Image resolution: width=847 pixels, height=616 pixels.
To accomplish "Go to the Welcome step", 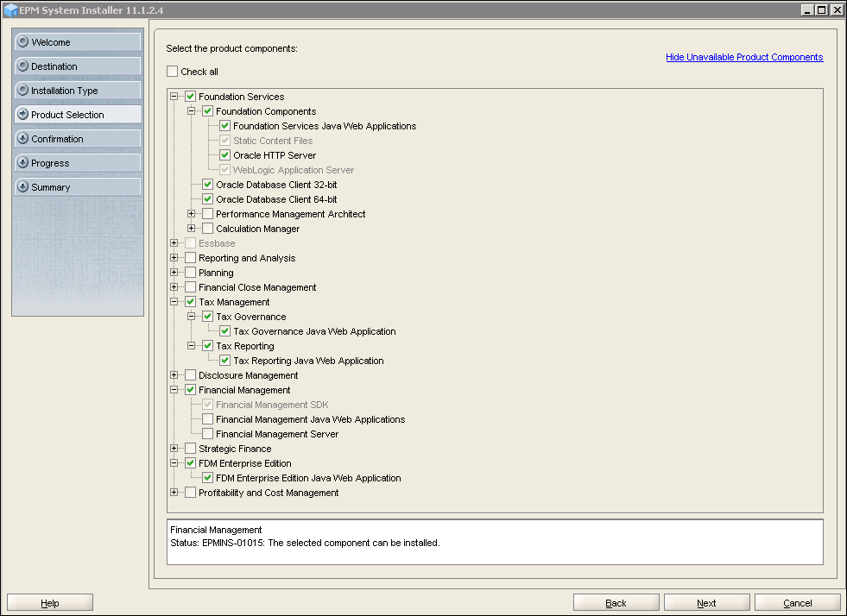I will pos(78,41).
